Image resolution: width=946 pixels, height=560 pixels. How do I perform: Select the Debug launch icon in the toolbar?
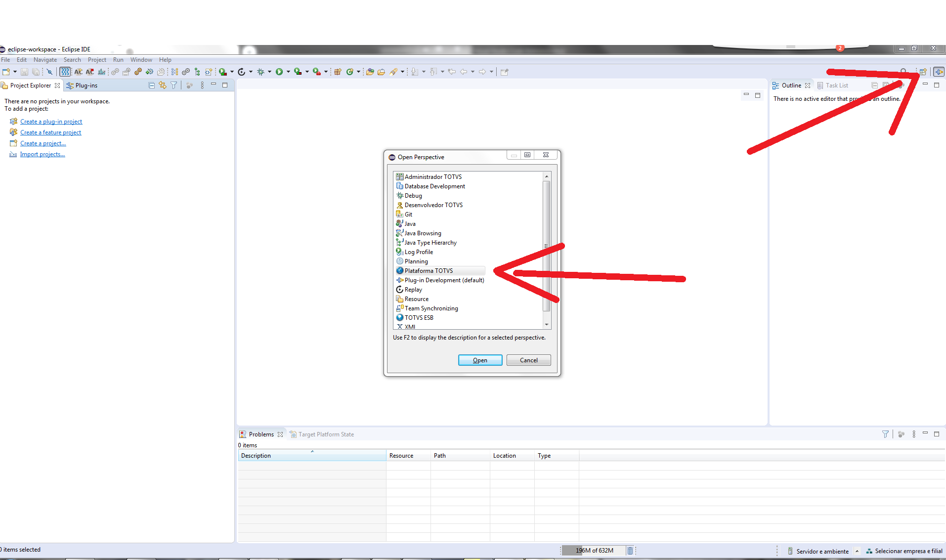262,72
